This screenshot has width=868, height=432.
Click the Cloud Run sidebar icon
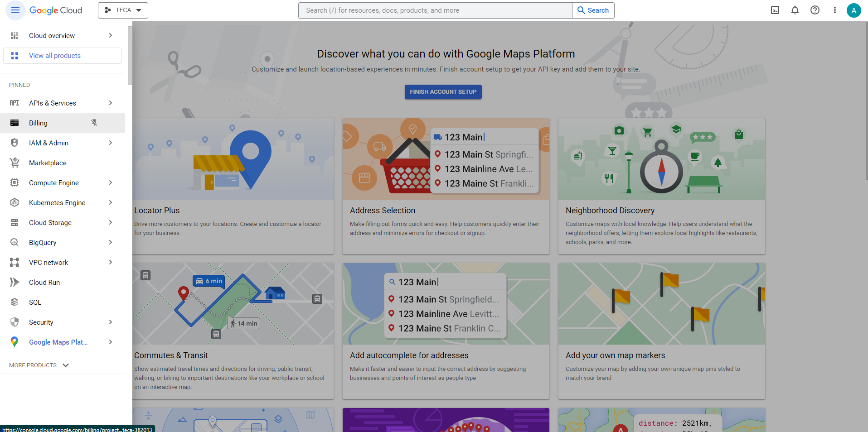[15, 282]
